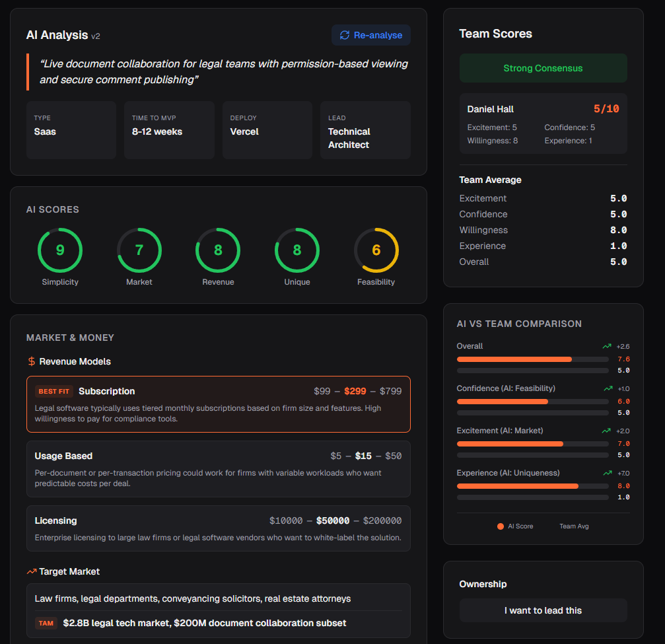Collapse the Licensing revenue model
The height and width of the screenshot is (644, 665).
coord(218,527)
